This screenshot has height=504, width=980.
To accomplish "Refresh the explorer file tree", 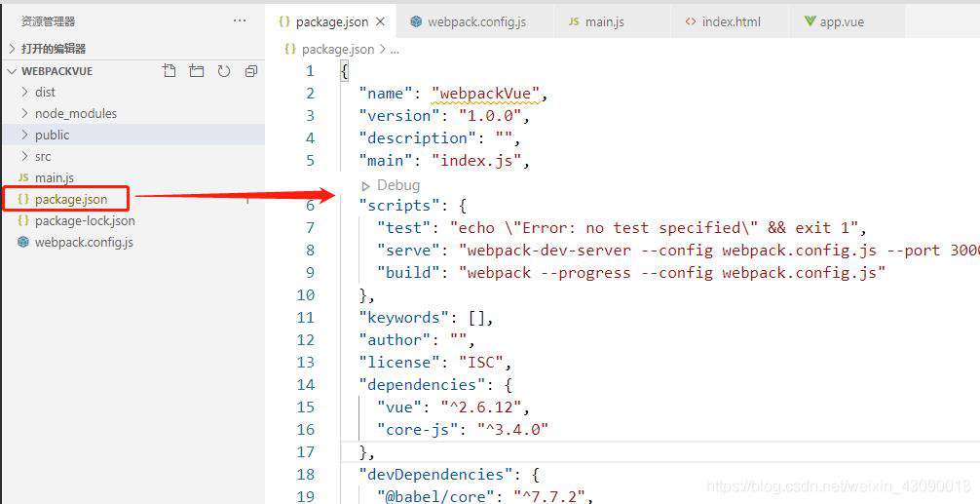I will 224,70.
